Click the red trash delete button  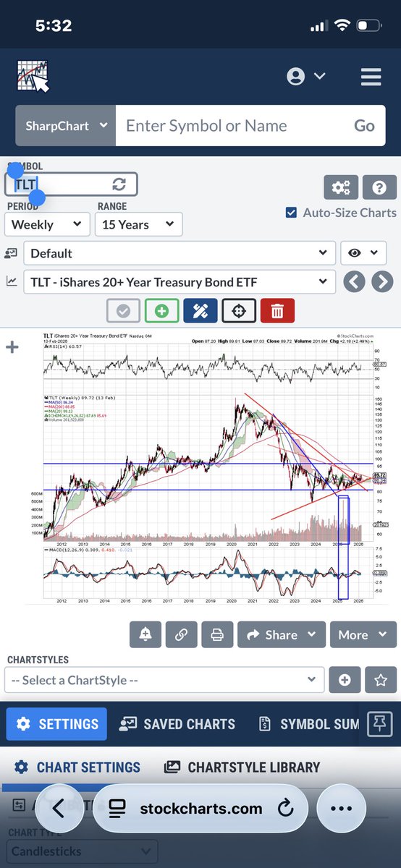[277, 311]
